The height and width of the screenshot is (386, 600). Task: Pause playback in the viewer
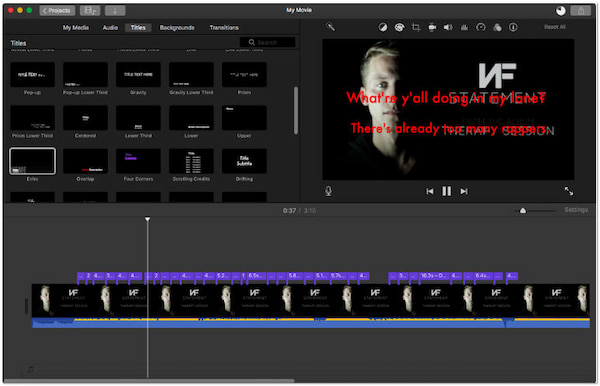[x=447, y=191]
